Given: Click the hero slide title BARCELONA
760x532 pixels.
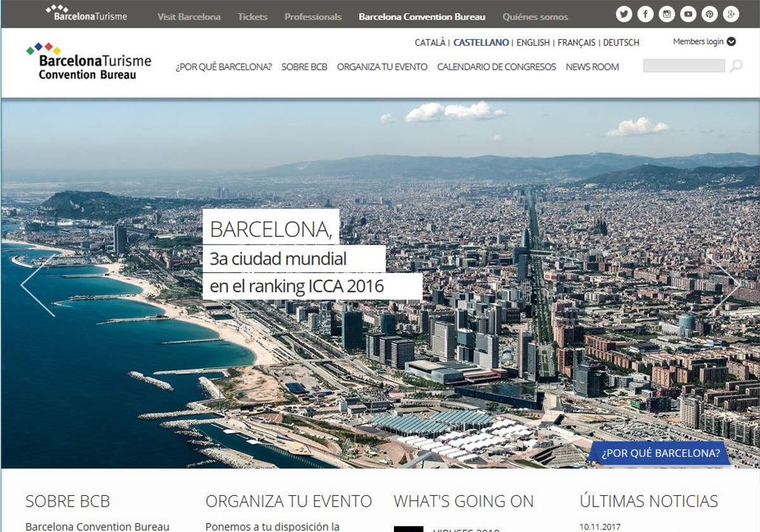Looking at the screenshot, I should click(x=271, y=229).
